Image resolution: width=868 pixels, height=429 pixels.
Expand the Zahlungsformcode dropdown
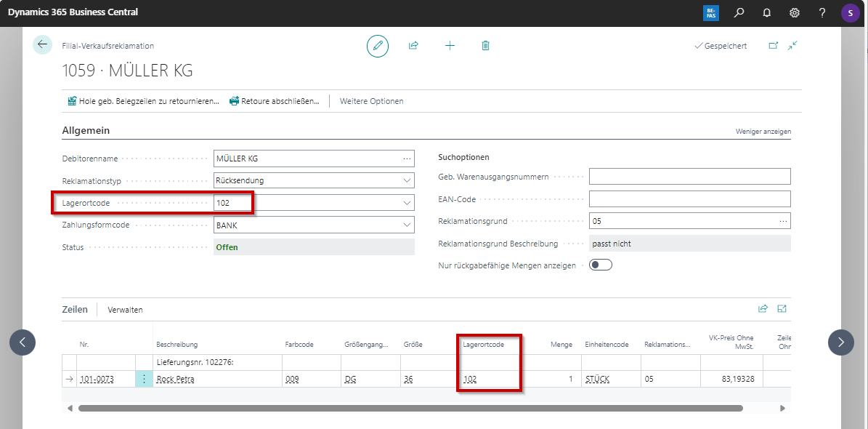click(x=406, y=225)
